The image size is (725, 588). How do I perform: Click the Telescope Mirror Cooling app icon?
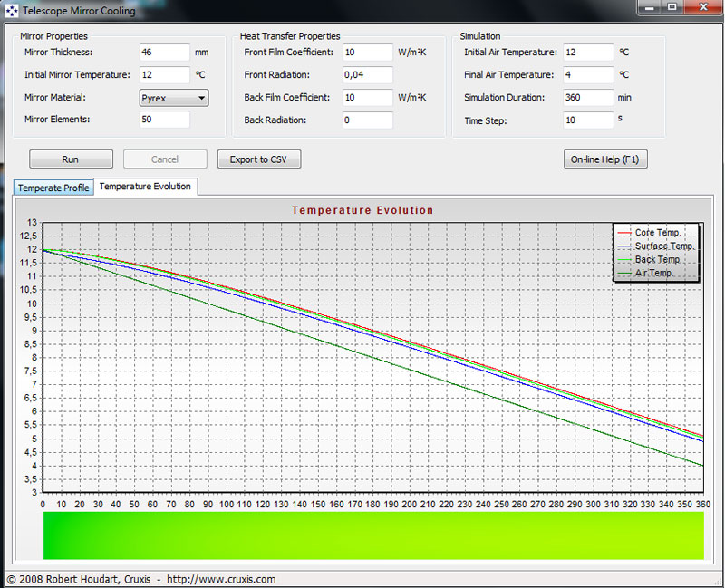pyautogui.click(x=12, y=11)
